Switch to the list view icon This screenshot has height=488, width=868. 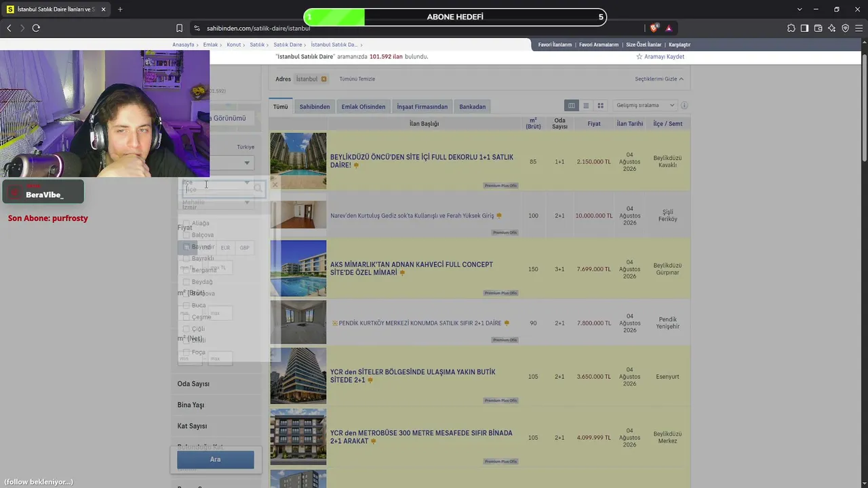pos(586,106)
